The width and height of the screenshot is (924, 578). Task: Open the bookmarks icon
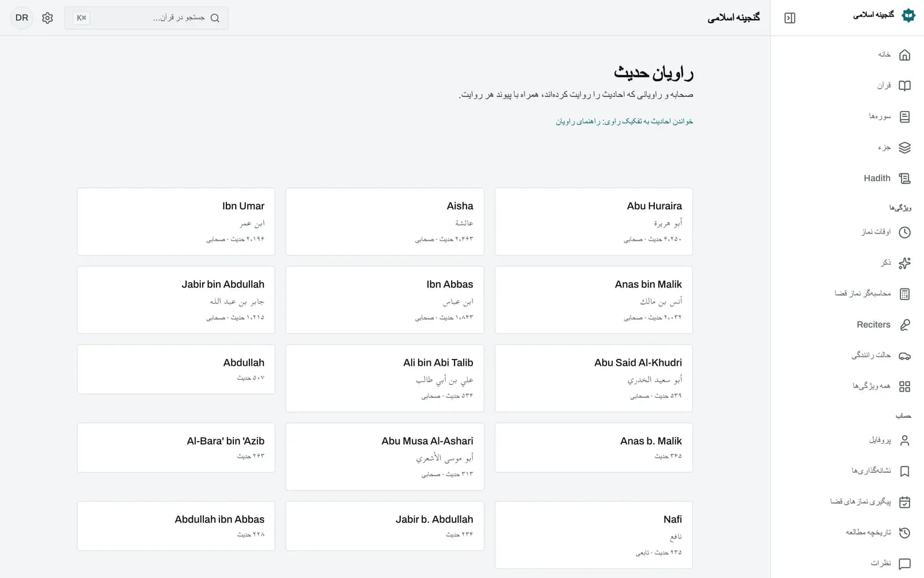904,472
